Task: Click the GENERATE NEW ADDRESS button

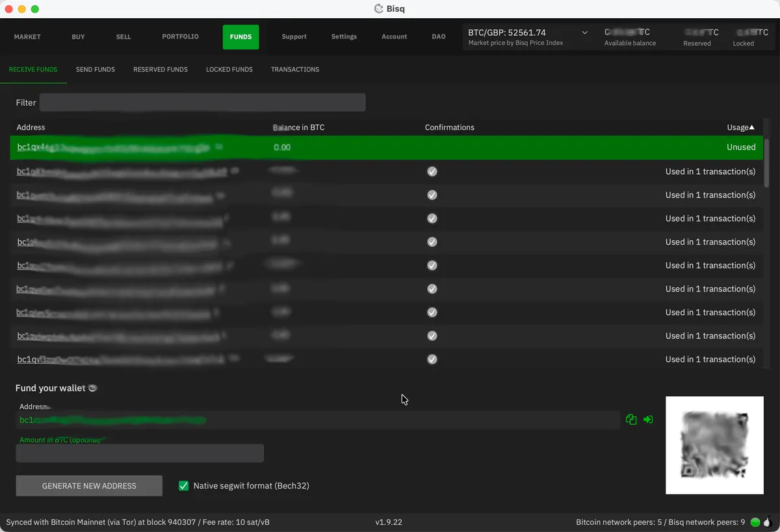Action: (x=88, y=485)
